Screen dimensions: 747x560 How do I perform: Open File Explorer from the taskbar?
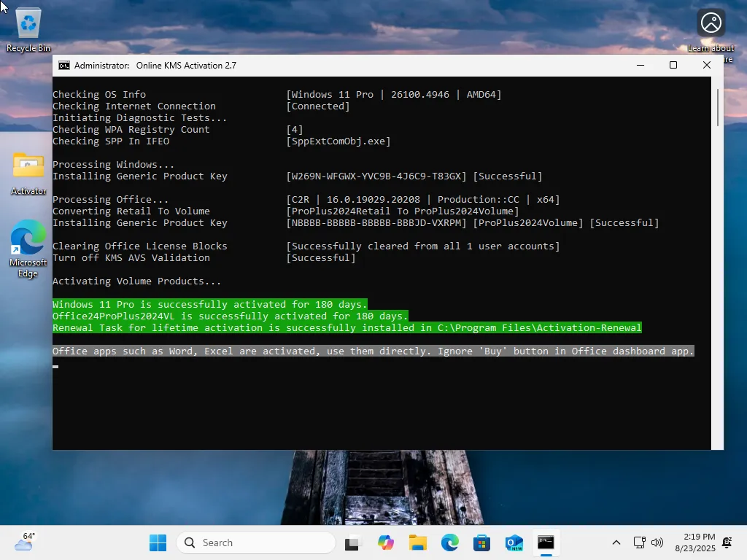coord(418,542)
